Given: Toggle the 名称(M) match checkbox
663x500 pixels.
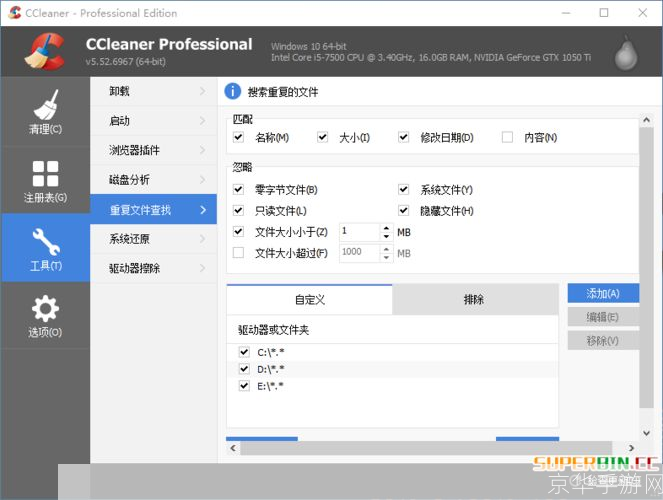Looking at the screenshot, I should [238, 137].
